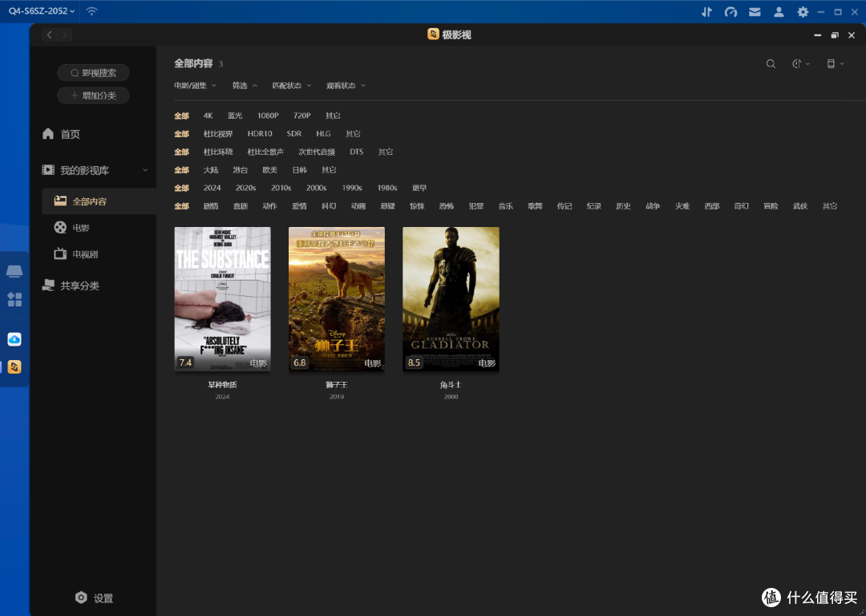Select the 大陆 region filter
Viewport: 866px width, 616px height.
click(210, 170)
